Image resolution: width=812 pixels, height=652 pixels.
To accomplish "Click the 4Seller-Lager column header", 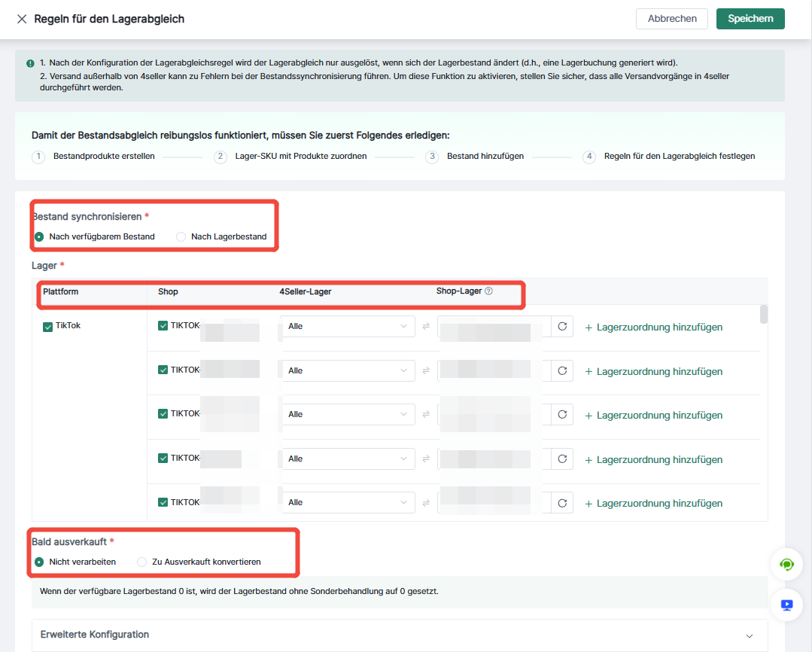I will tap(306, 292).
